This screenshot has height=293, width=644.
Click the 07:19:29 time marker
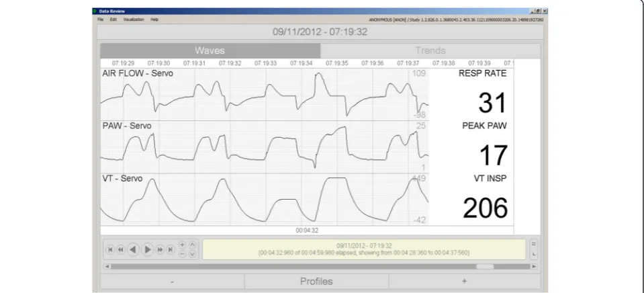click(x=123, y=63)
